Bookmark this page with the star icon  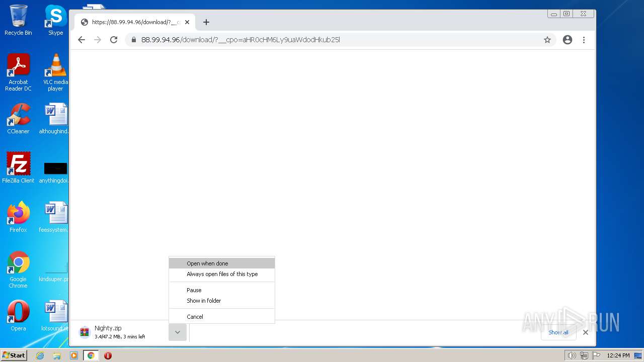coord(547,40)
